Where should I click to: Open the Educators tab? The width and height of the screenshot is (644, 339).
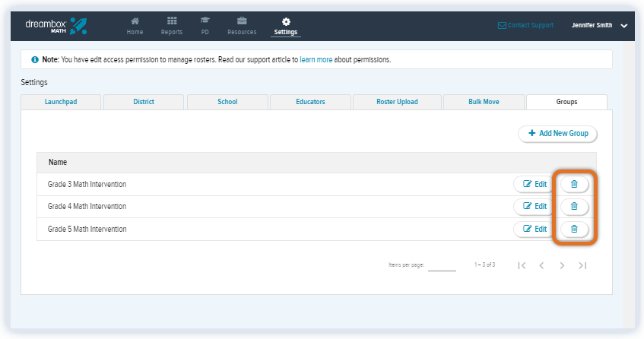pyautogui.click(x=310, y=102)
